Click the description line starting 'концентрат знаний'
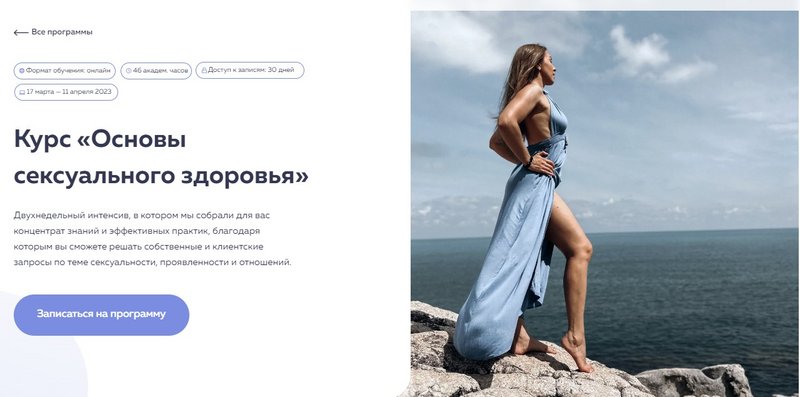800x397 pixels. pyautogui.click(x=137, y=231)
